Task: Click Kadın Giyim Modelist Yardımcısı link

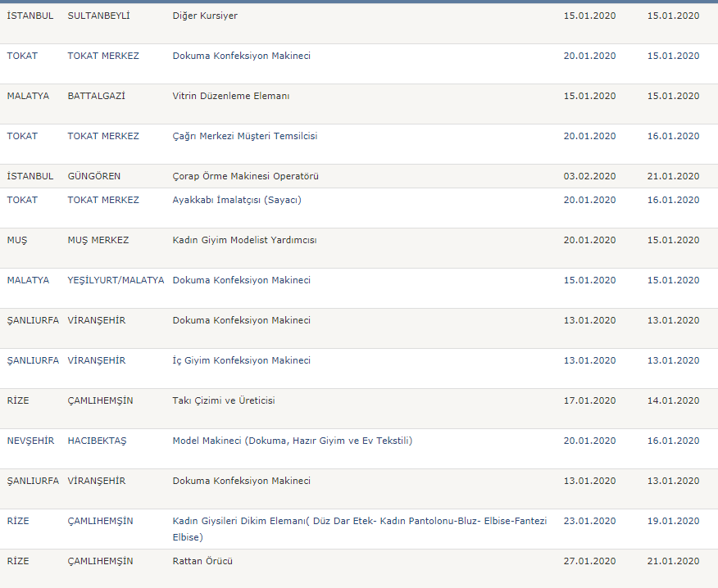Action: pos(244,240)
